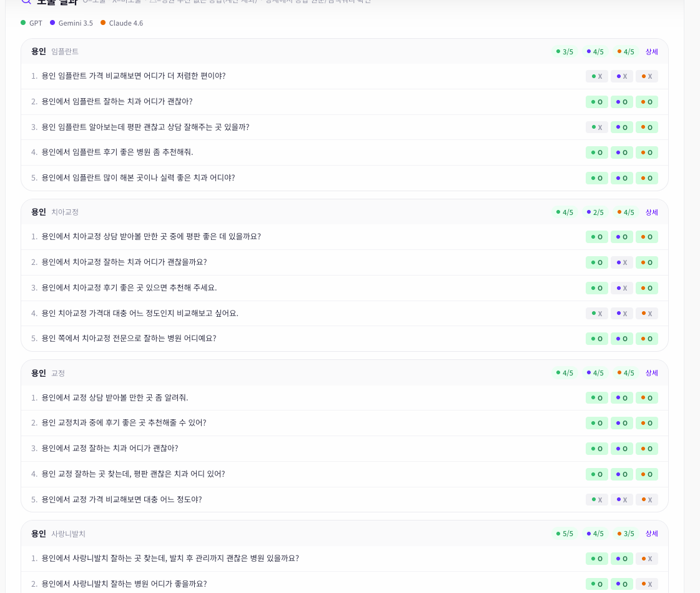Click Gemini X badge on 임플란트 가격 비교 row
This screenshot has width=700, height=593.
pyautogui.click(x=621, y=76)
